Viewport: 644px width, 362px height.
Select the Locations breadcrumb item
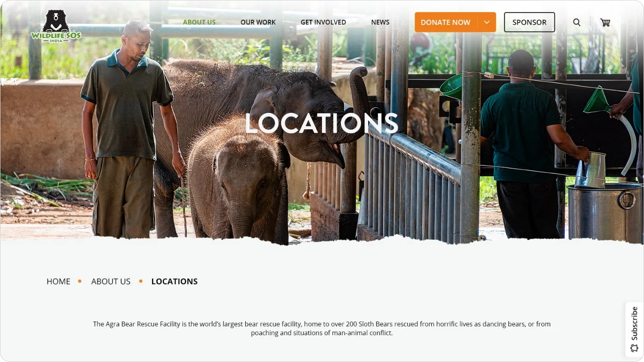[174, 281]
